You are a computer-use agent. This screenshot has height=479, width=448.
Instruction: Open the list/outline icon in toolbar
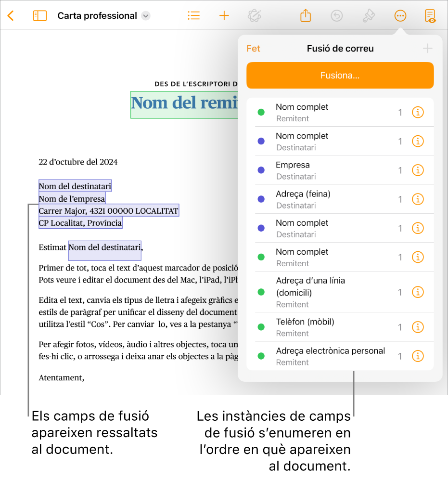[x=193, y=15]
